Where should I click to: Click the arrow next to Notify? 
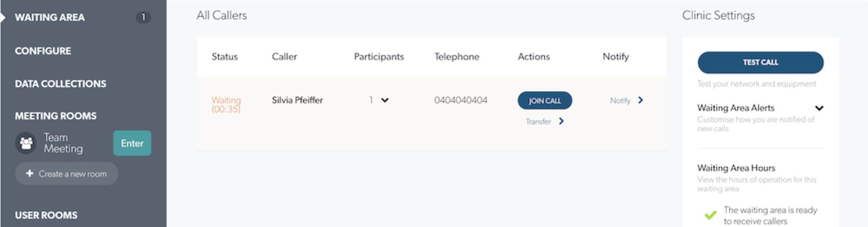640,100
